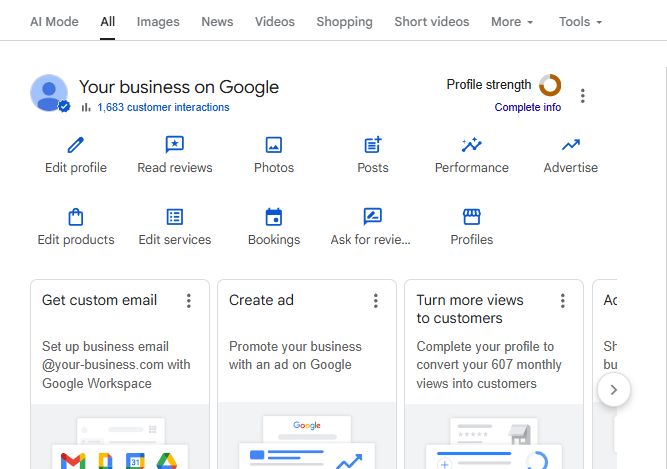
Task: Switch to Short videos tab
Action: click(431, 22)
